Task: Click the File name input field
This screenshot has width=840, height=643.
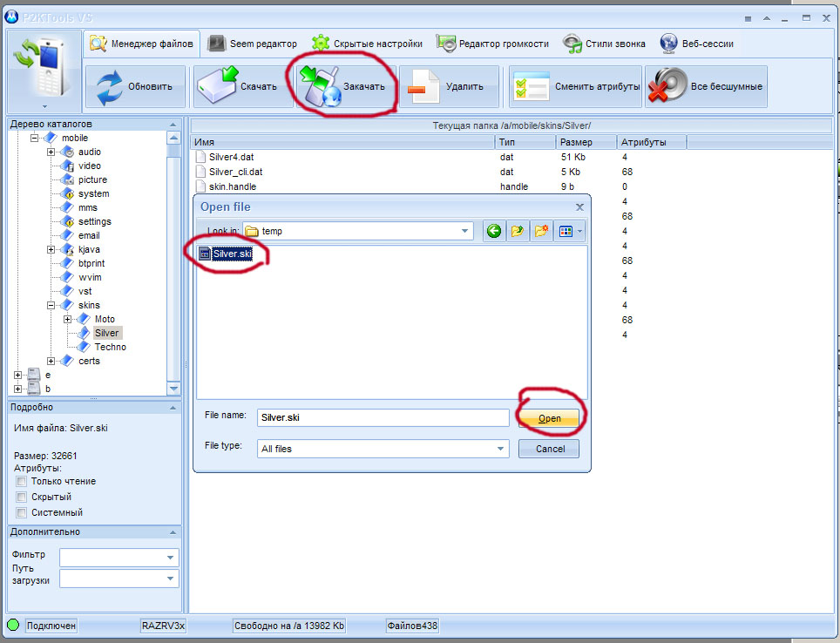Action: (x=383, y=417)
